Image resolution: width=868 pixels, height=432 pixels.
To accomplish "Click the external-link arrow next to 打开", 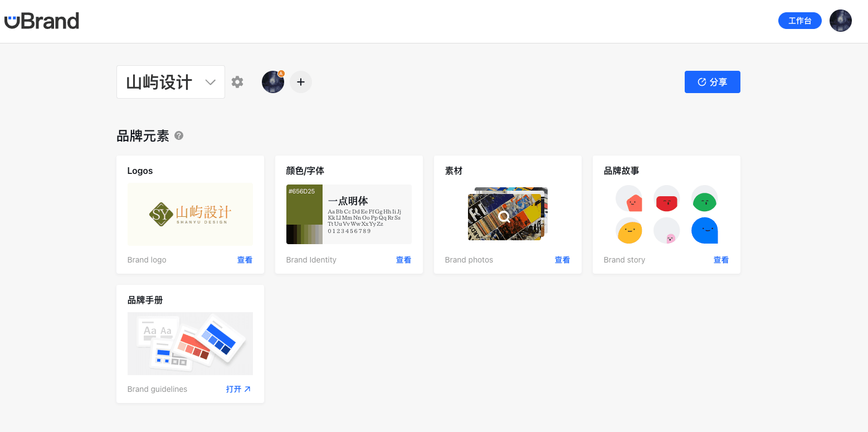I will coord(247,389).
